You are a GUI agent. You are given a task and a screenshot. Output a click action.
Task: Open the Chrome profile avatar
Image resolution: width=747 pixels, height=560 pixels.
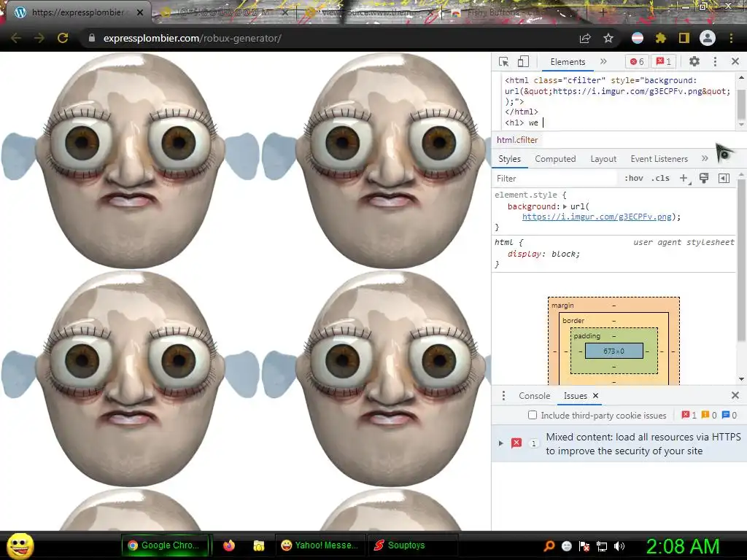(708, 38)
